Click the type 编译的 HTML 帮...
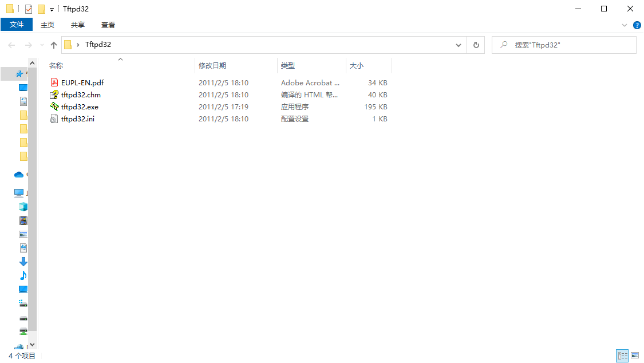This screenshot has width=644, height=363. [x=309, y=95]
